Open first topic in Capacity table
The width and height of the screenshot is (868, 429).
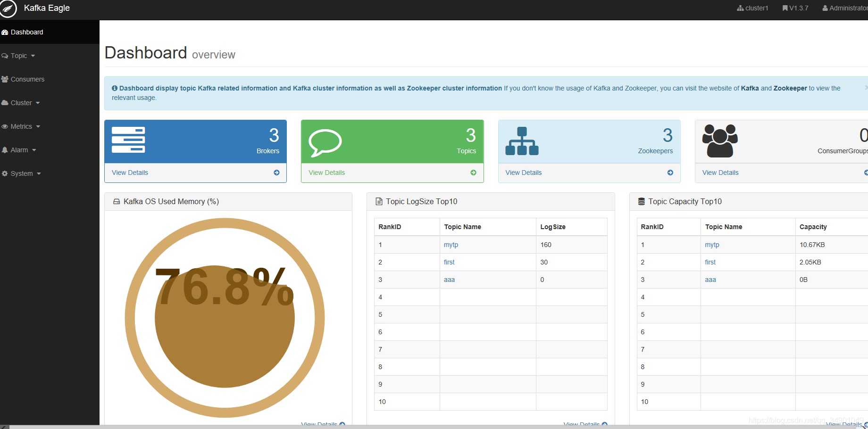click(x=710, y=262)
